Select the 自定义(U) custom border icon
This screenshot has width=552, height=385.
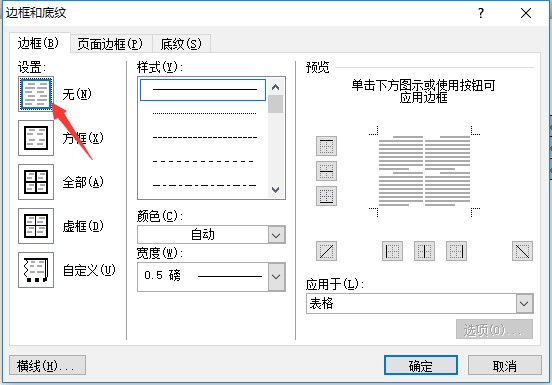click(x=36, y=270)
